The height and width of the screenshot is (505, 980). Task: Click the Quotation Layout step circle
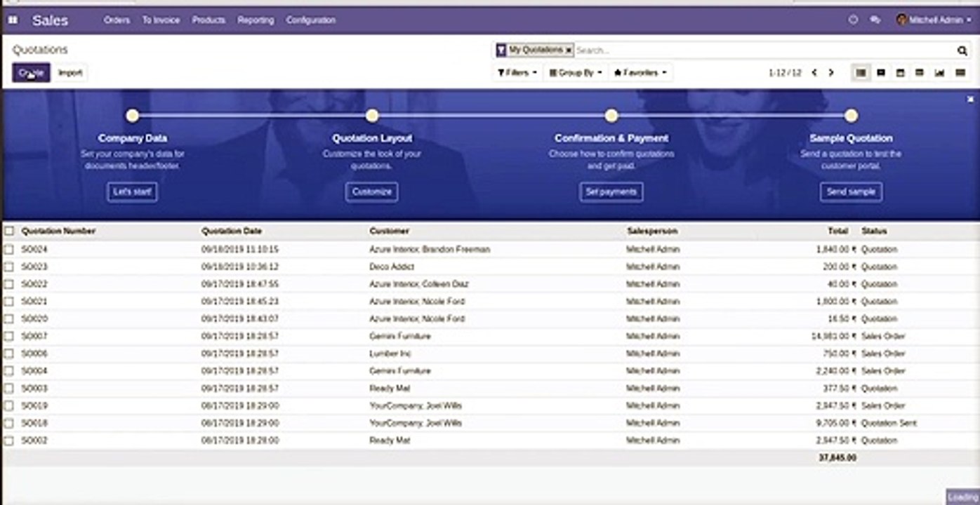coord(372,116)
